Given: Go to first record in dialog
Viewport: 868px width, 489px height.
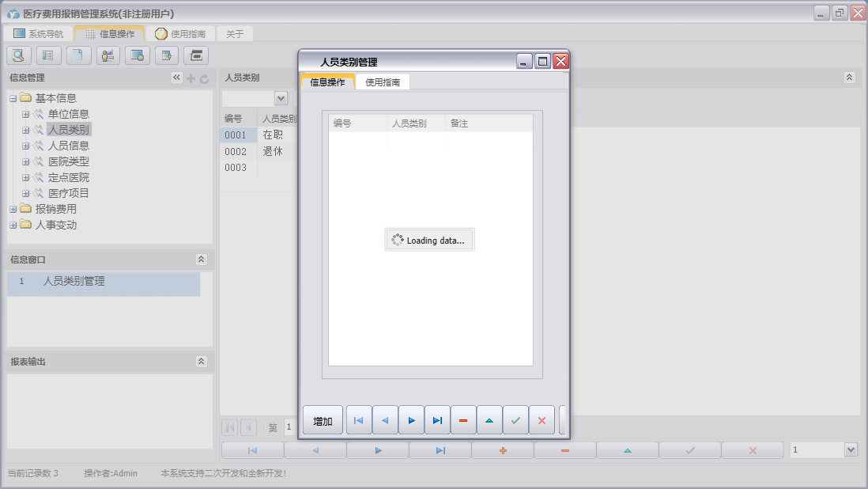Looking at the screenshot, I should 359,420.
